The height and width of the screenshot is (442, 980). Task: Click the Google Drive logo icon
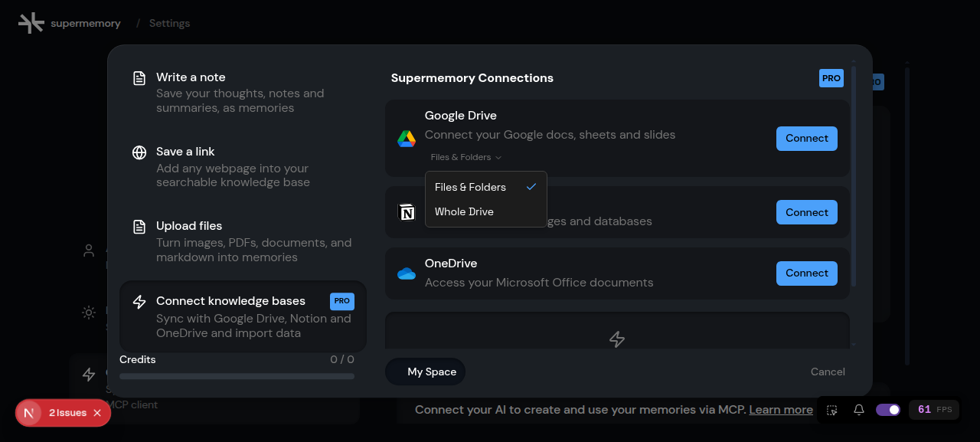[x=406, y=139]
